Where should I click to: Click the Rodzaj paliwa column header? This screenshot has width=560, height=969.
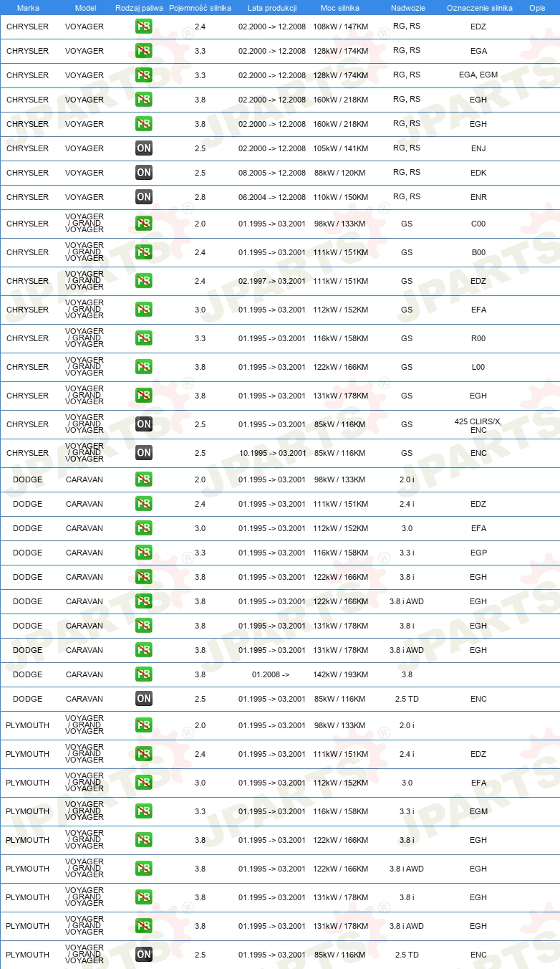(x=139, y=8)
